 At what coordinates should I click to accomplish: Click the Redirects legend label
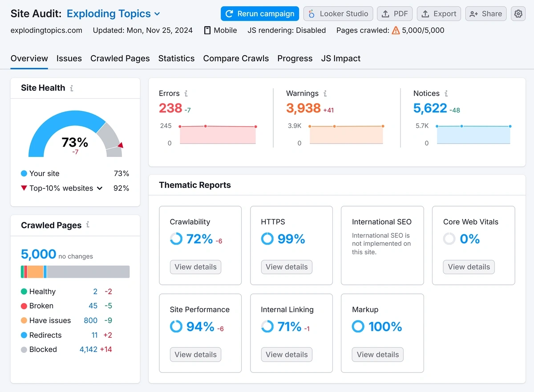click(x=45, y=335)
